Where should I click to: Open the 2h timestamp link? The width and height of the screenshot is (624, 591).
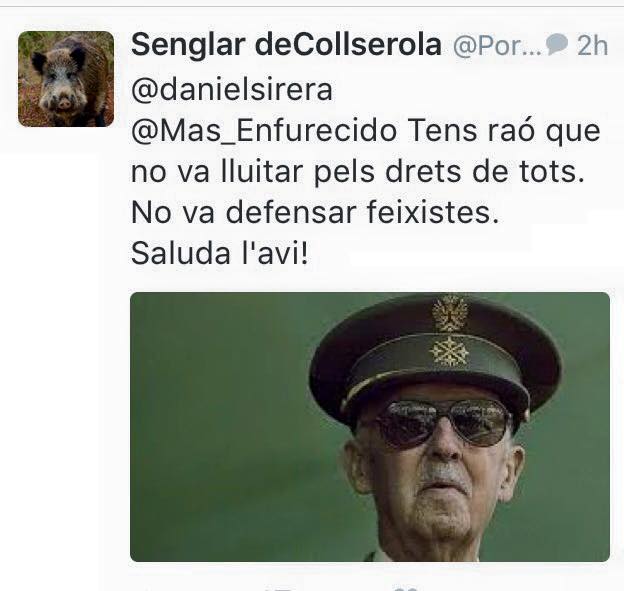592,46
